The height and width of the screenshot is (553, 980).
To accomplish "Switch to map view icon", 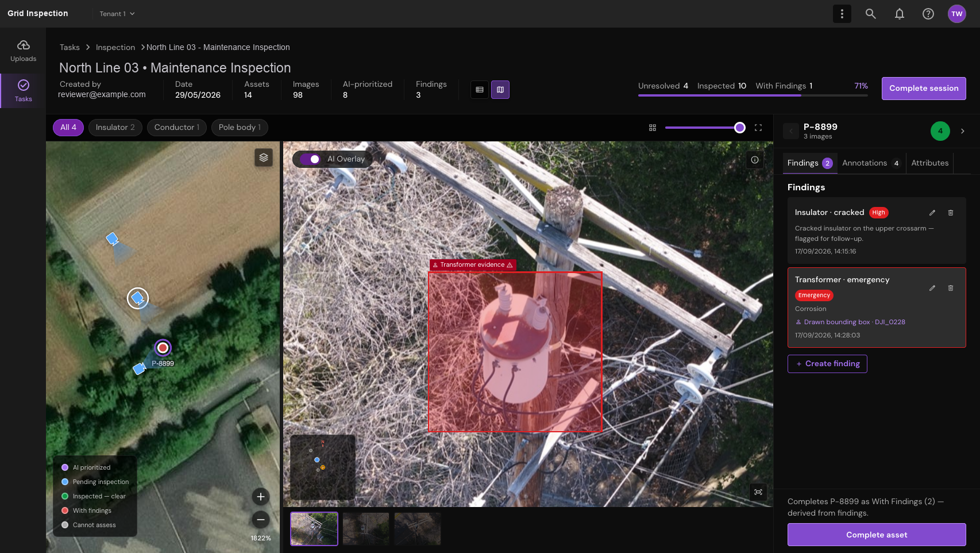I will 500,90.
